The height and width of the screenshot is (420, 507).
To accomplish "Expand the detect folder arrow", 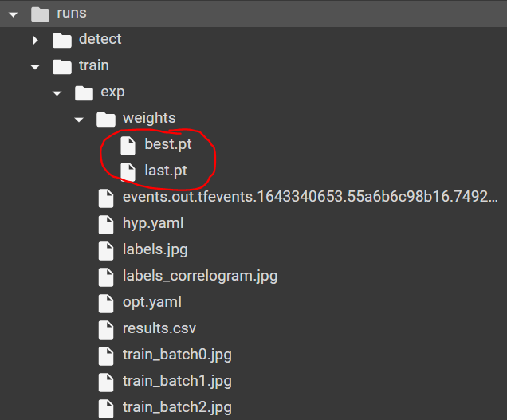I will pos(35,40).
